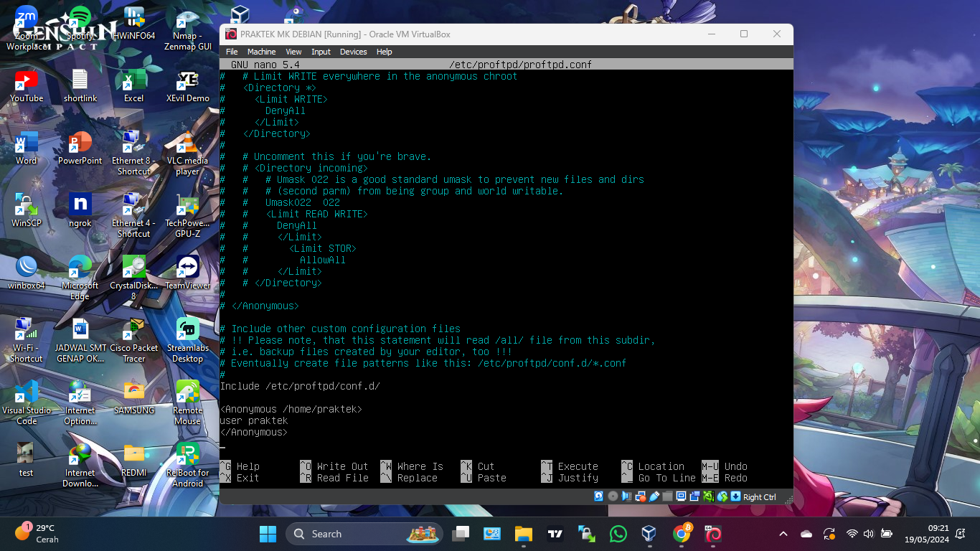Select the PowerPoint desktop shortcut
The image size is (980, 551).
point(80,149)
